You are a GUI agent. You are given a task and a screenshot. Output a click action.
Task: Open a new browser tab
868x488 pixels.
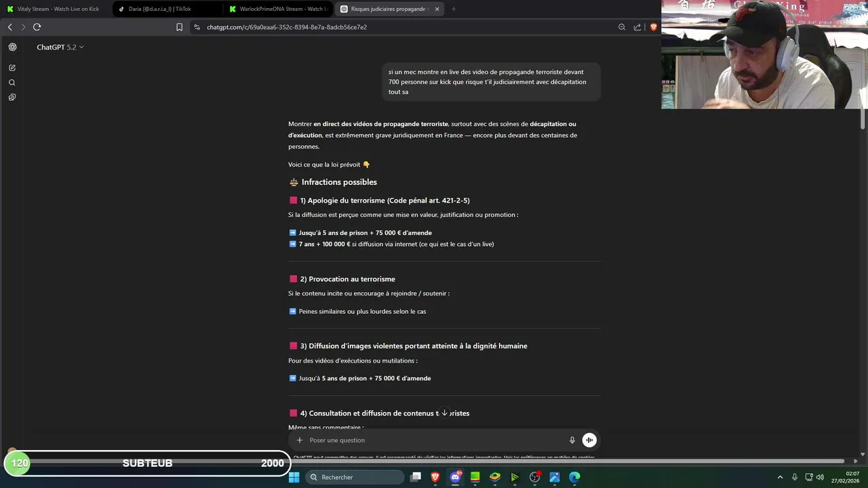(x=454, y=9)
